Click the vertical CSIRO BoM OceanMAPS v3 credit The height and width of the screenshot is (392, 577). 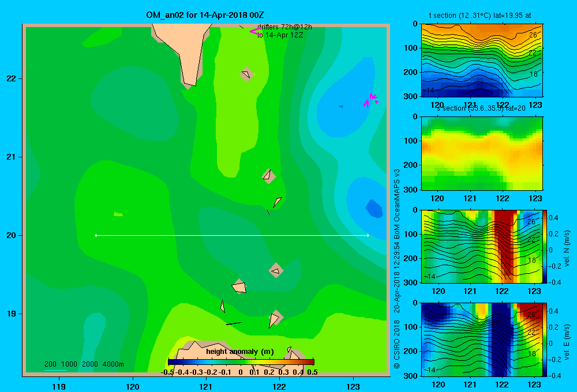(397, 269)
